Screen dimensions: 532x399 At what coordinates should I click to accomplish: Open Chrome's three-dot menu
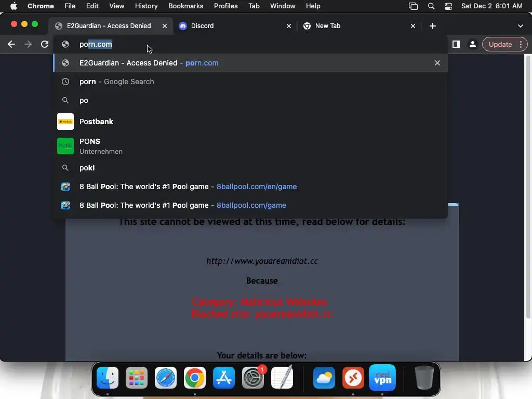521,44
